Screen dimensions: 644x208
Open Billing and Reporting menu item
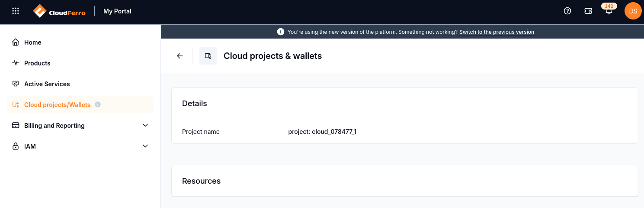(80, 125)
